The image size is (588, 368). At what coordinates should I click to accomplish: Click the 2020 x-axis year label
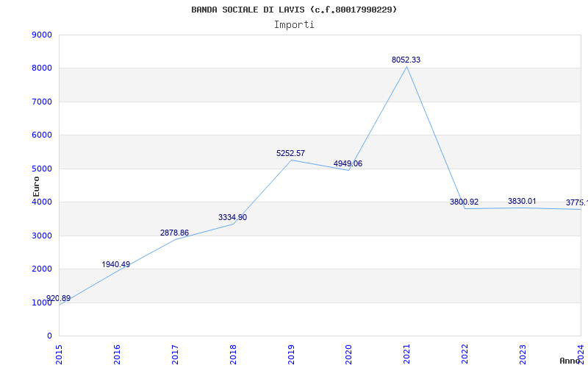pyautogui.click(x=348, y=354)
